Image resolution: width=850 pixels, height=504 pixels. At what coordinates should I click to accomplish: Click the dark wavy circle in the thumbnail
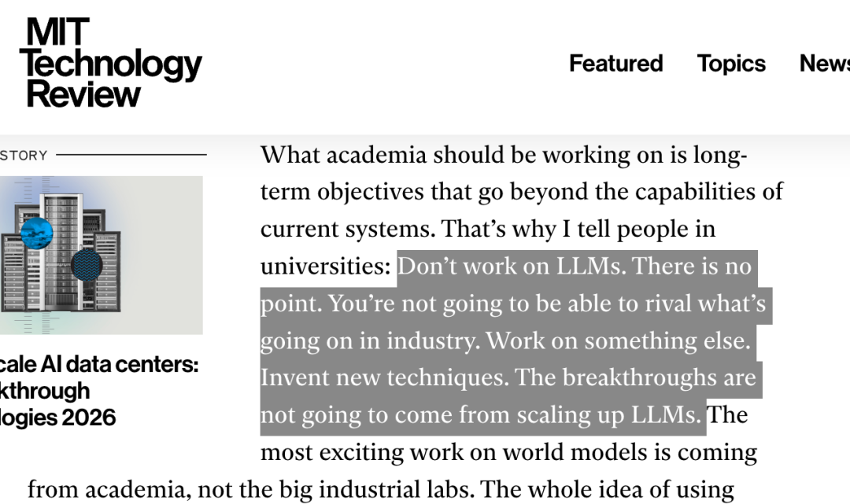pos(87,266)
